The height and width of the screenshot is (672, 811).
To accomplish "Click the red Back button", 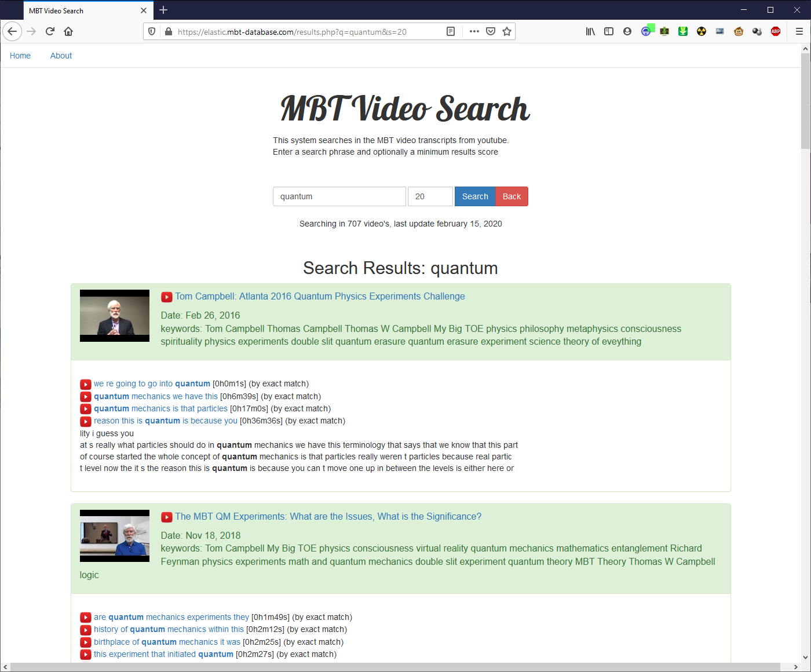I will pos(512,196).
